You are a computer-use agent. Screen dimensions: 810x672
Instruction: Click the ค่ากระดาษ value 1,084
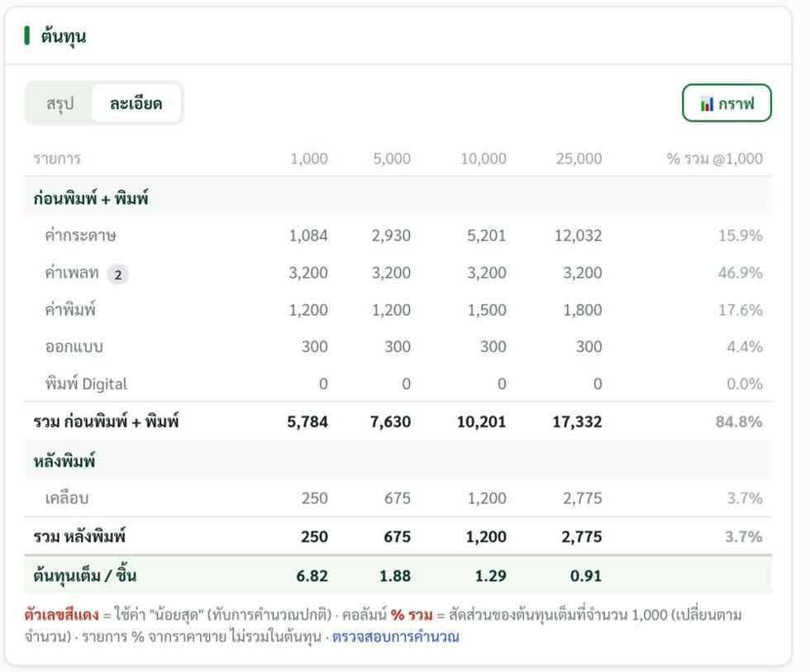308,236
